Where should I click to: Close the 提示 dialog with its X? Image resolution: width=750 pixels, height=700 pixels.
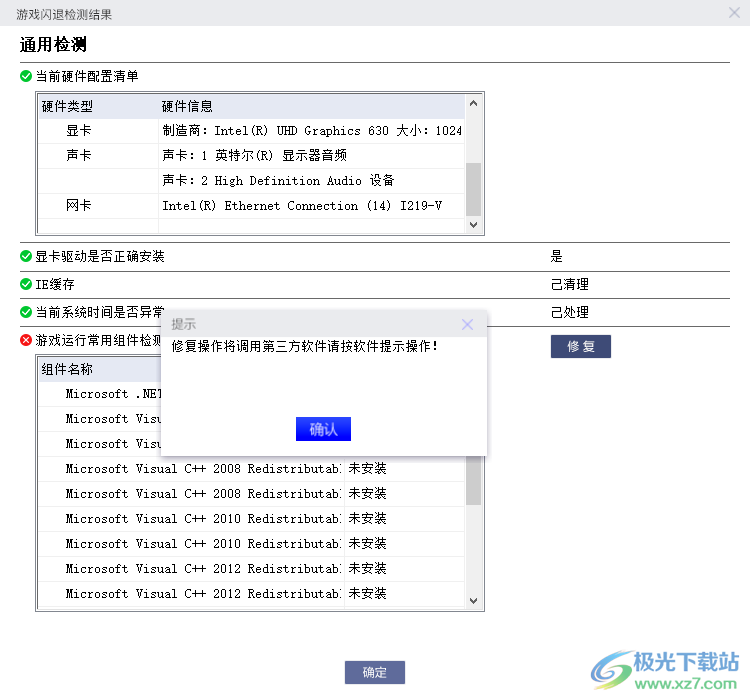click(467, 324)
